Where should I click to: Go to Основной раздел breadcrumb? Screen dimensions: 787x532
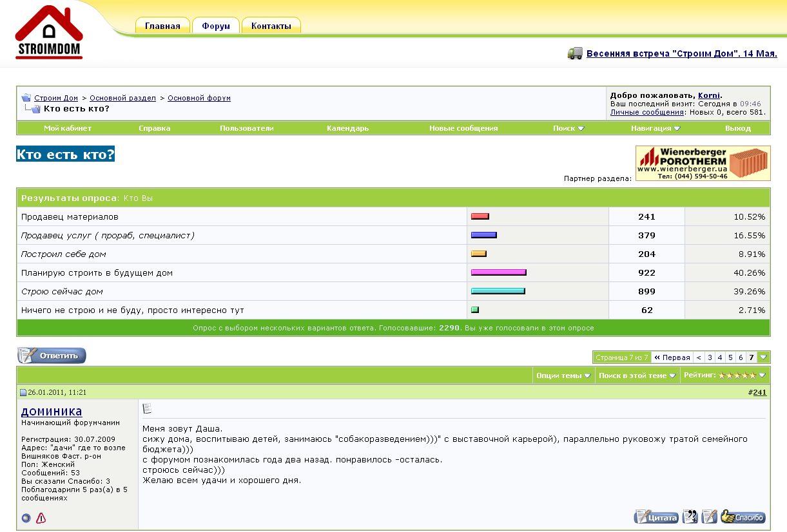(x=122, y=98)
